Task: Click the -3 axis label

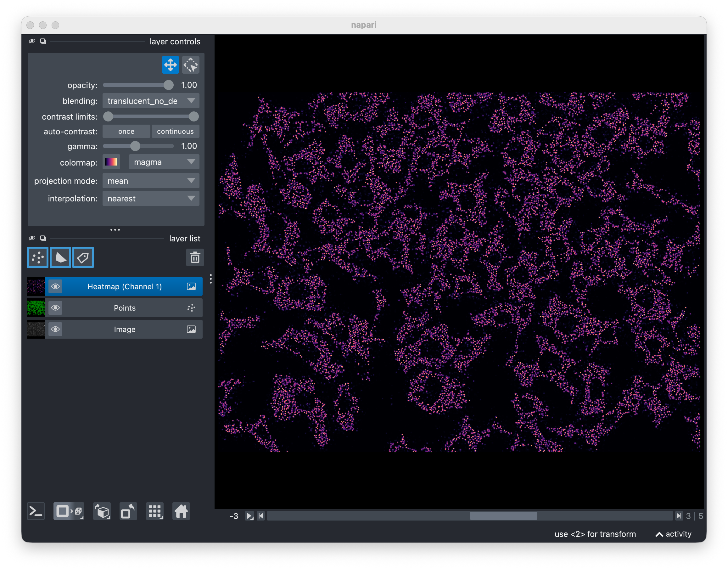Action: coord(234,516)
